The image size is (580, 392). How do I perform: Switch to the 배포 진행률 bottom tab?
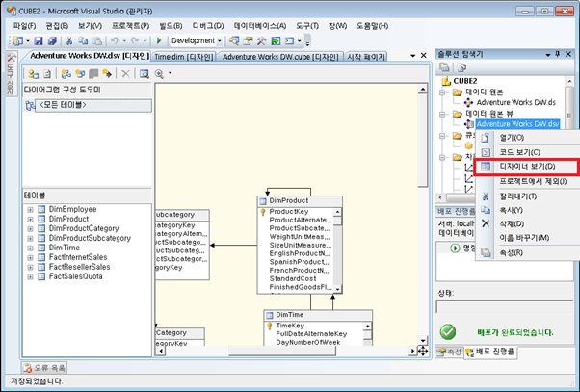click(490, 352)
